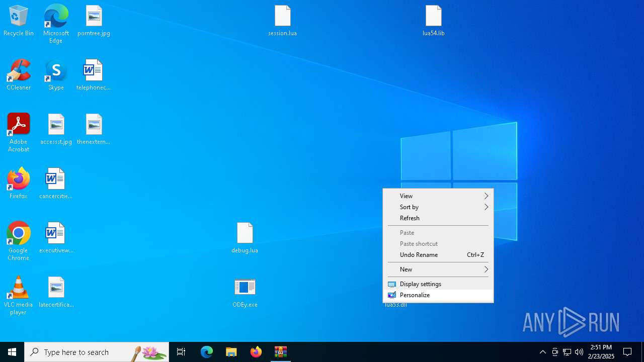Select the accessst.jpg image file
The width and height of the screenshot is (644, 362).
click(56, 130)
